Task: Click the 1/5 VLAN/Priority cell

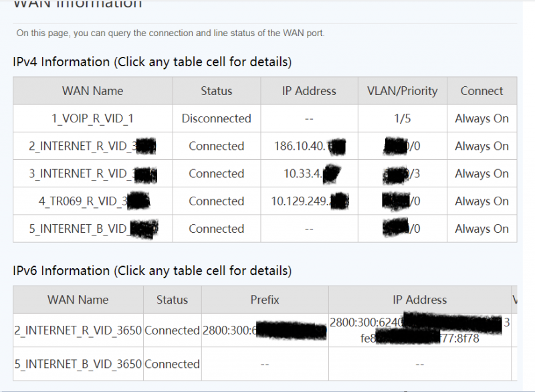Action: point(403,118)
